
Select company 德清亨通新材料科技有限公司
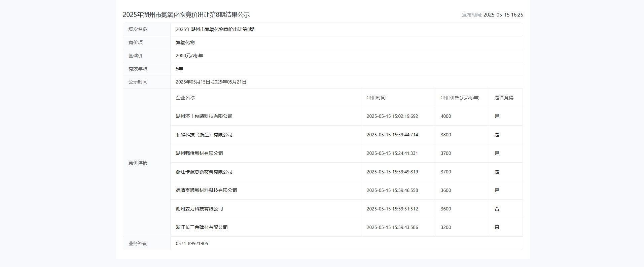click(206, 190)
